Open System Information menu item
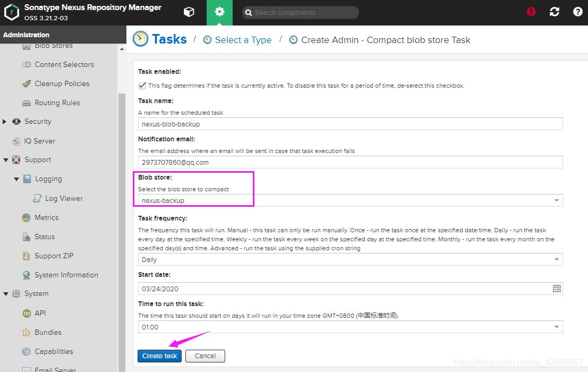 click(66, 275)
